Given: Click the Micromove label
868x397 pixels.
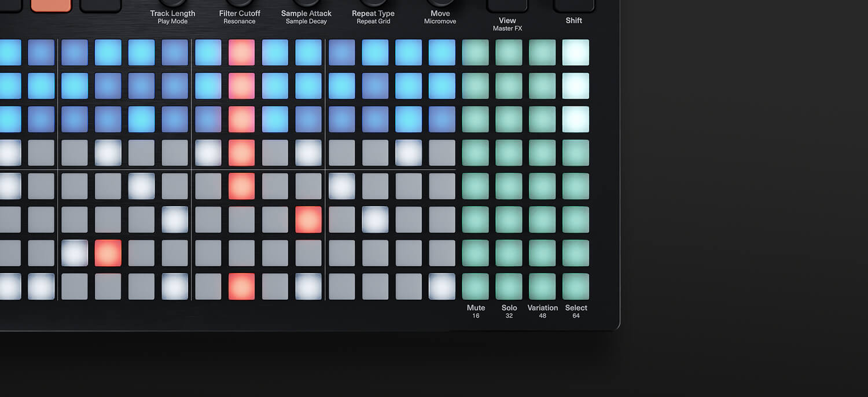Looking at the screenshot, I should point(440,21).
